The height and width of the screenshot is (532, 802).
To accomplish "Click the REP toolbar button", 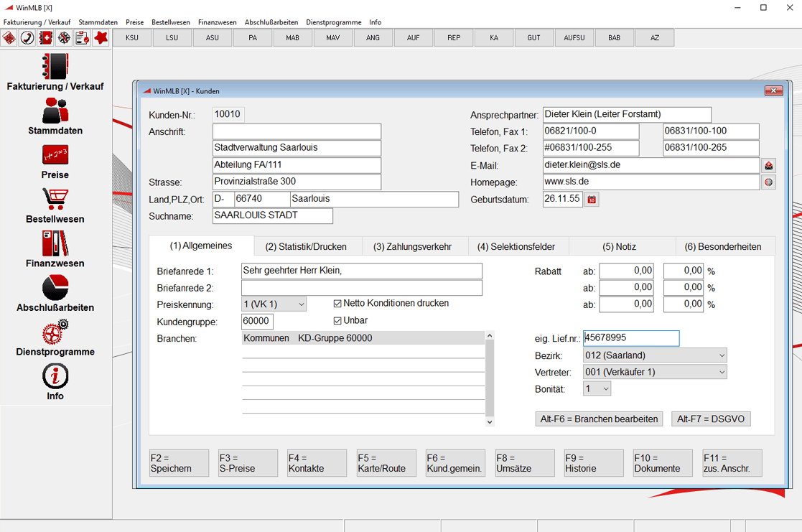I will coord(454,38).
